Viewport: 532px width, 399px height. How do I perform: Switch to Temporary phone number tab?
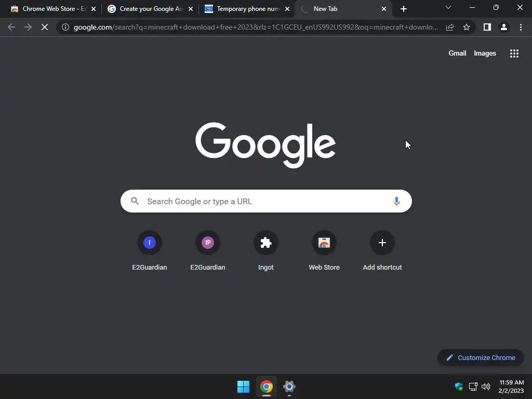pos(248,9)
